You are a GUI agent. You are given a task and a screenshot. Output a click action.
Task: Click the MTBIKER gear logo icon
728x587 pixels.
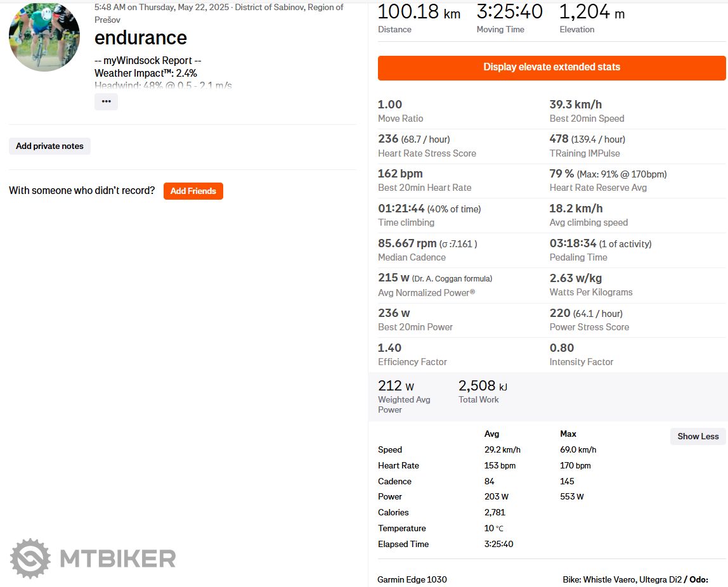[x=30, y=558]
